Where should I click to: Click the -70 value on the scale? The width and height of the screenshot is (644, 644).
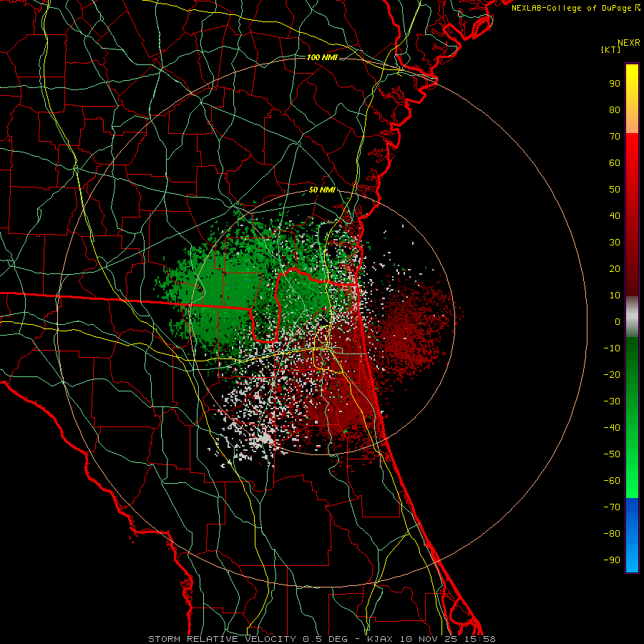612,507
